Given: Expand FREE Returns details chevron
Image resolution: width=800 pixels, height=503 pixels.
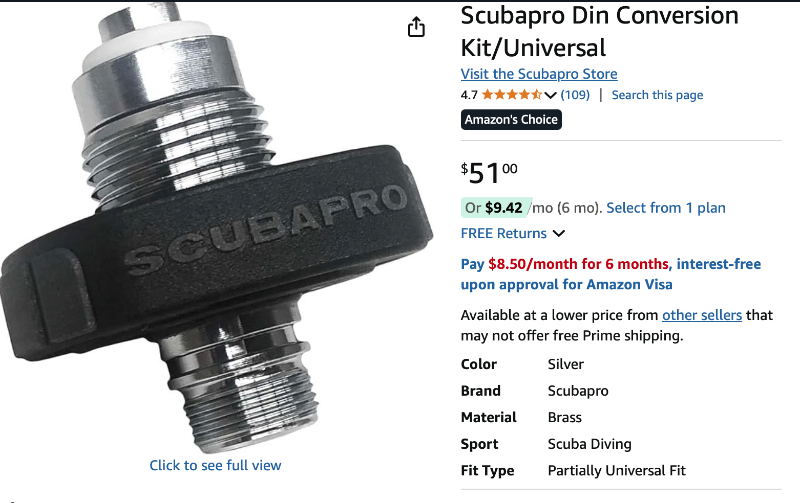Looking at the screenshot, I should pos(559,233).
